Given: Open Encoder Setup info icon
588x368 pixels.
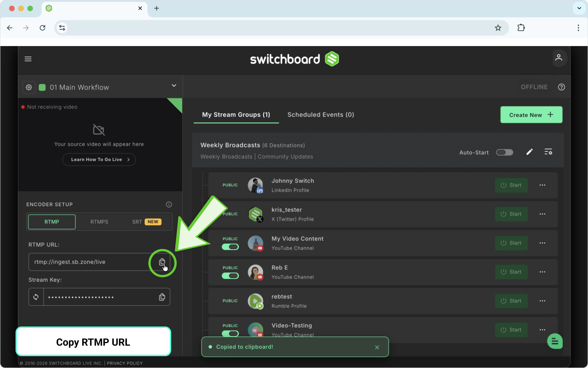Looking at the screenshot, I should click(169, 205).
